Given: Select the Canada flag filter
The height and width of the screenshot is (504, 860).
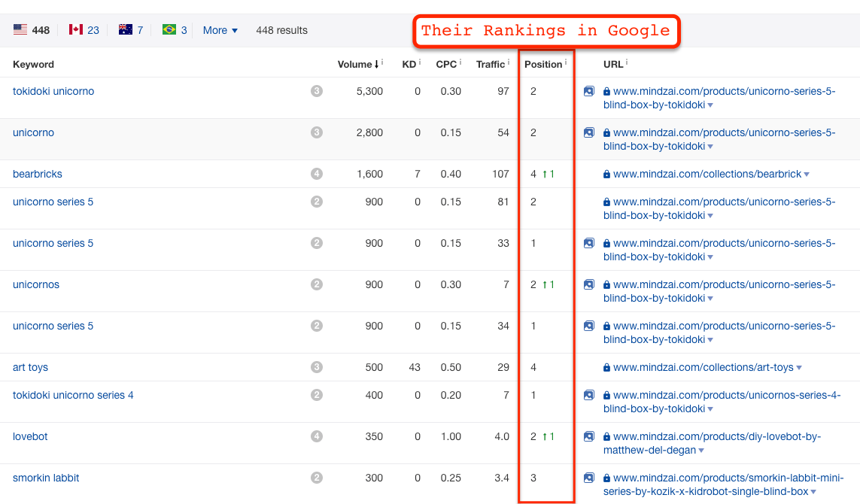Looking at the screenshot, I should pos(84,30).
